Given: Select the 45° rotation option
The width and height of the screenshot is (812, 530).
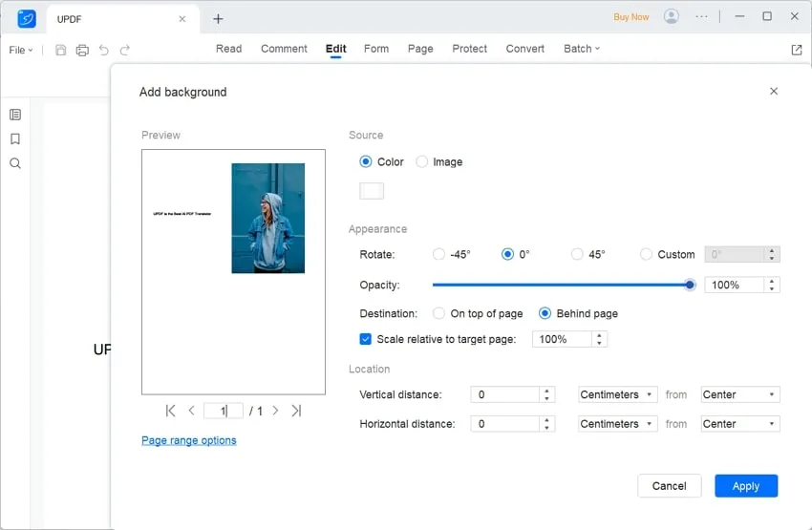Looking at the screenshot, I should click(x=577, y=254).
